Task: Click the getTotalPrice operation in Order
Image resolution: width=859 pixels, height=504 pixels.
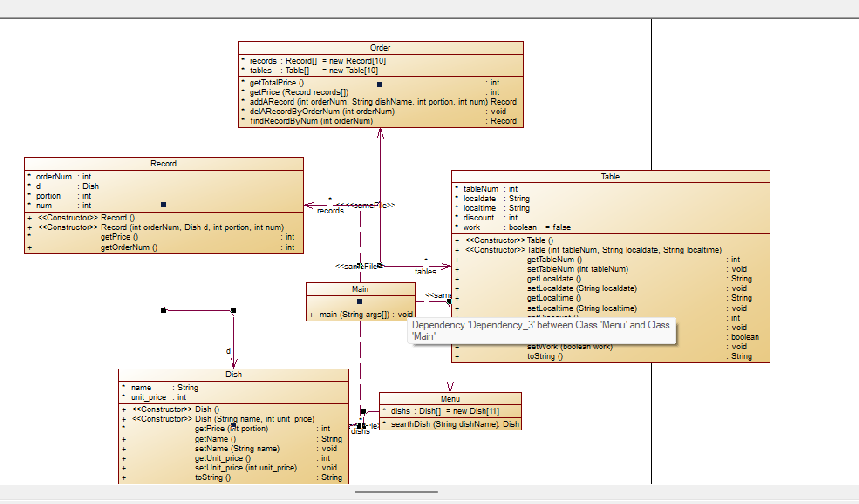Action: [276, 83]
